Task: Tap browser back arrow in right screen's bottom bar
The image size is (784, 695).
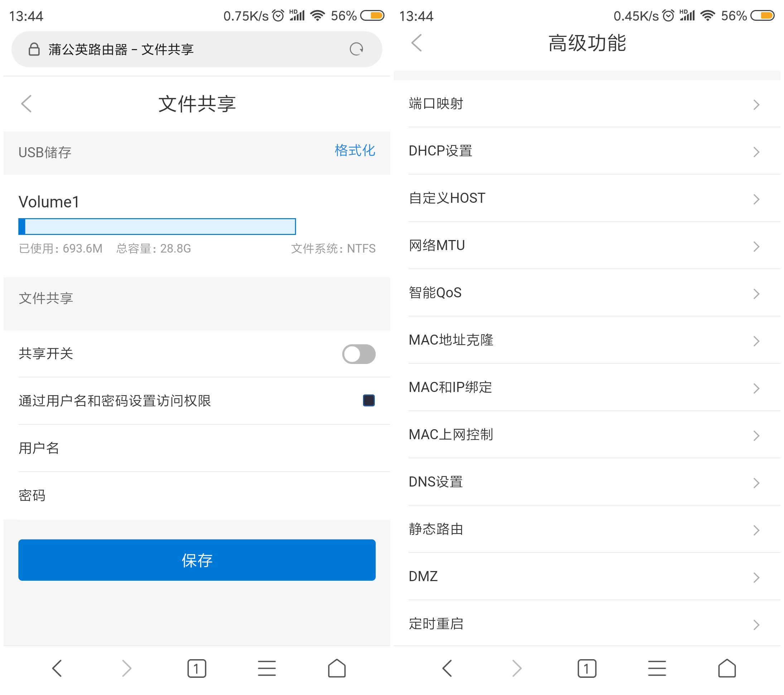Action: 447,668
